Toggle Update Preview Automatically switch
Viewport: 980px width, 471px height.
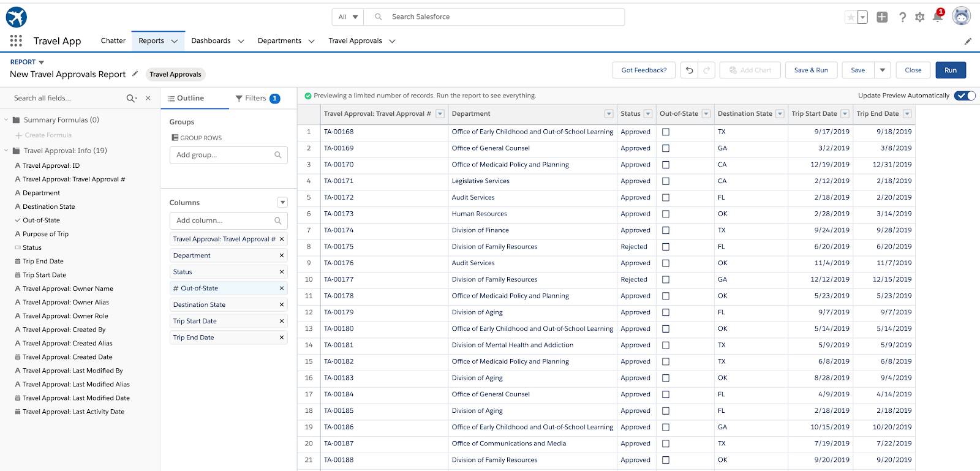coord(965,96)
